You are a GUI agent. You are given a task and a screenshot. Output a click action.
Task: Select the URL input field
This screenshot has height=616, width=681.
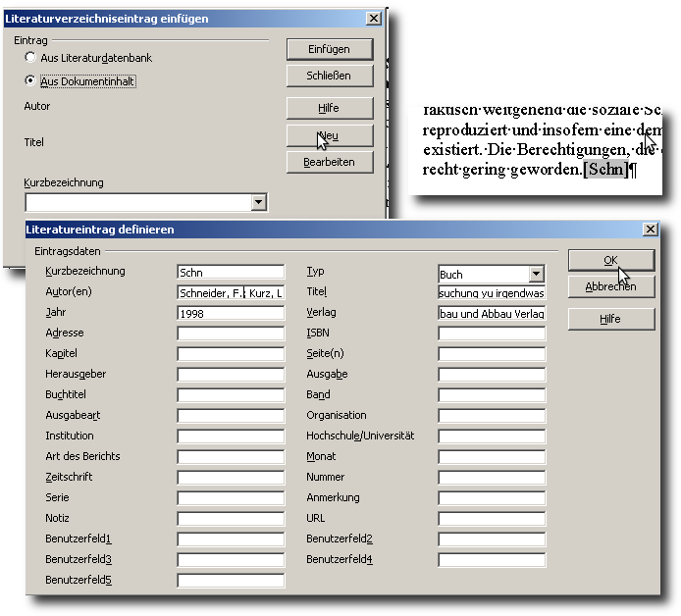(492, 519)
